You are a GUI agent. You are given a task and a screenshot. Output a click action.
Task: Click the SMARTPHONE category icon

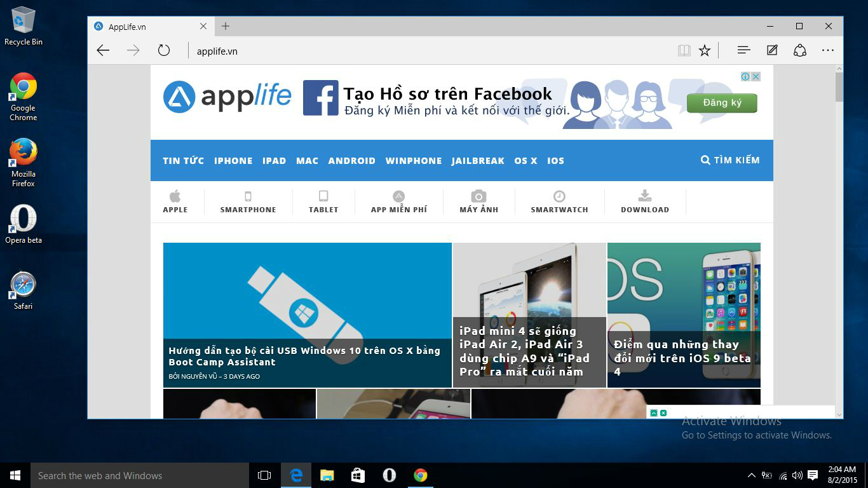click(248, 196)
